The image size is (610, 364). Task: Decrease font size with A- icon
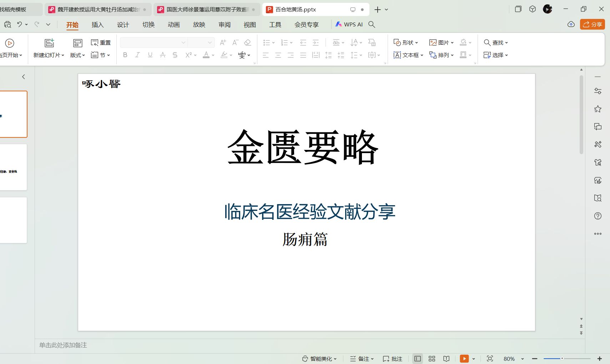tap(235, 42)
